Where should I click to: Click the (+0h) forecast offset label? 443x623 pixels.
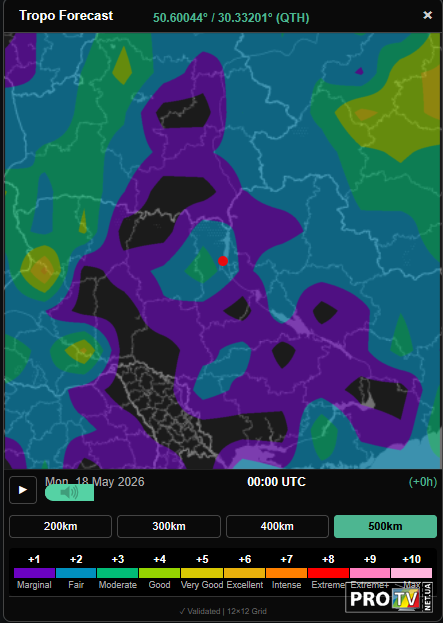[x=423, y=482]
